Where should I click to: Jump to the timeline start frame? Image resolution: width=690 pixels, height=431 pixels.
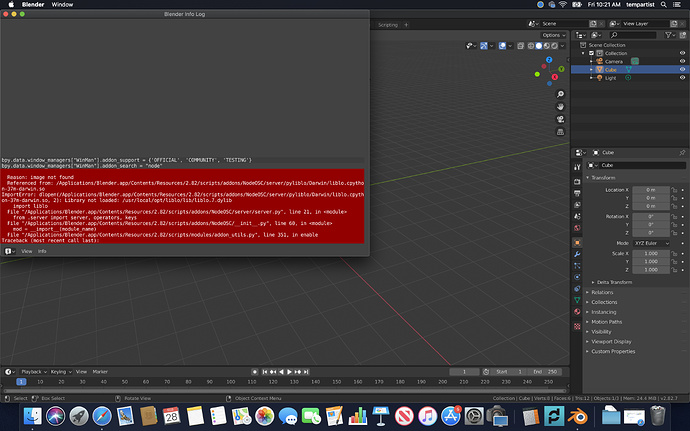tap(265, 372)
